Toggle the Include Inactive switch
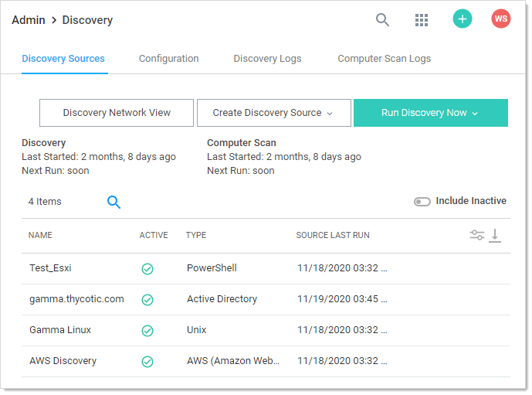 coord(422,202)
